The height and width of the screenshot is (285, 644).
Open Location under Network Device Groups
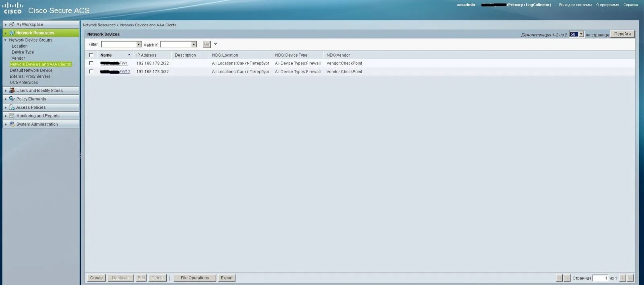pos(20,46)
